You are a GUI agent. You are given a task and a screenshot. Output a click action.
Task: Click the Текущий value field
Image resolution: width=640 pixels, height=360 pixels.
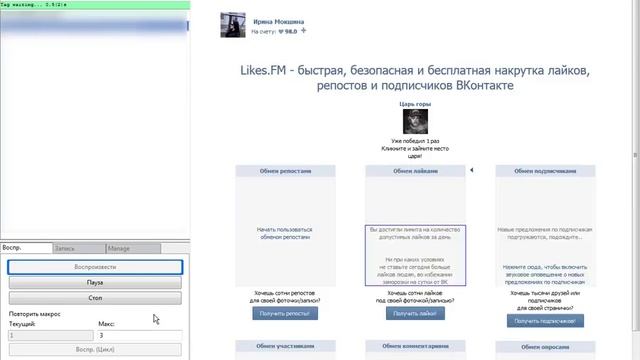click(x=51, y=336)
